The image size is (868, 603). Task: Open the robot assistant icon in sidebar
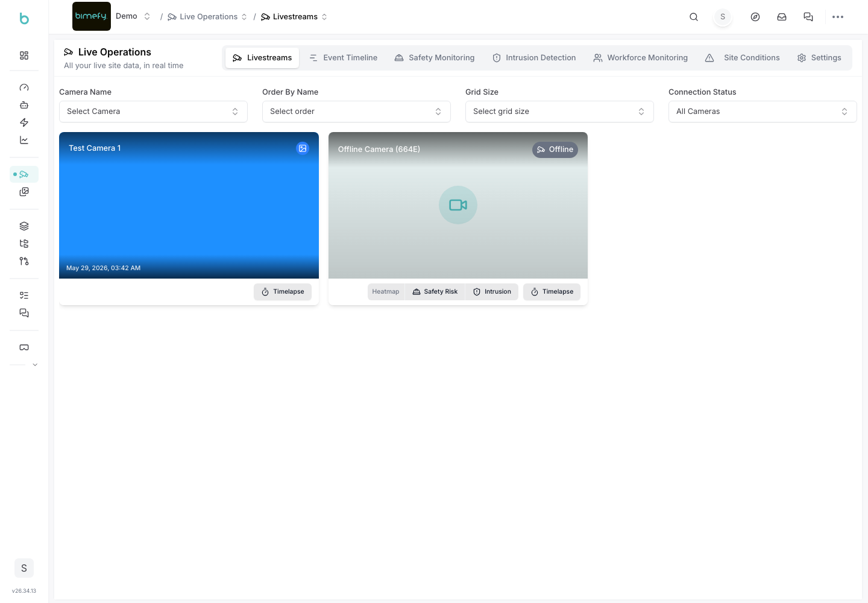pyautogui.click(x=24, y=105)
